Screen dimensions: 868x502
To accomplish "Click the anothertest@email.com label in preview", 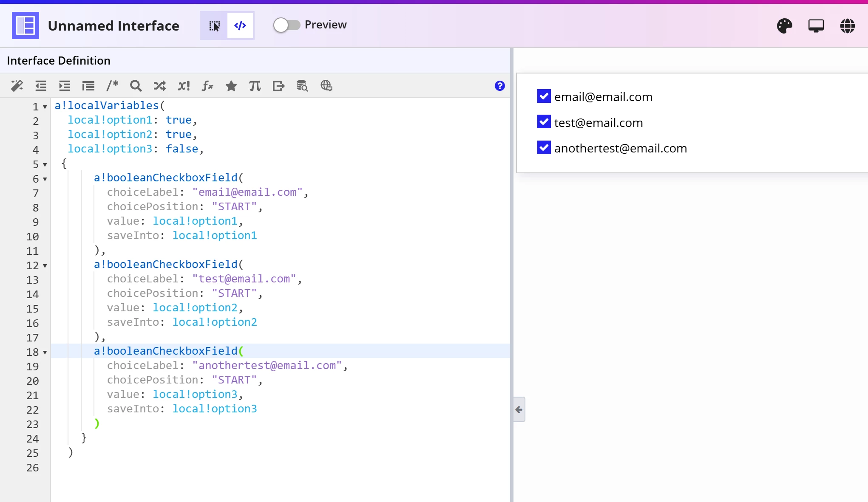I will coord(621,148).
